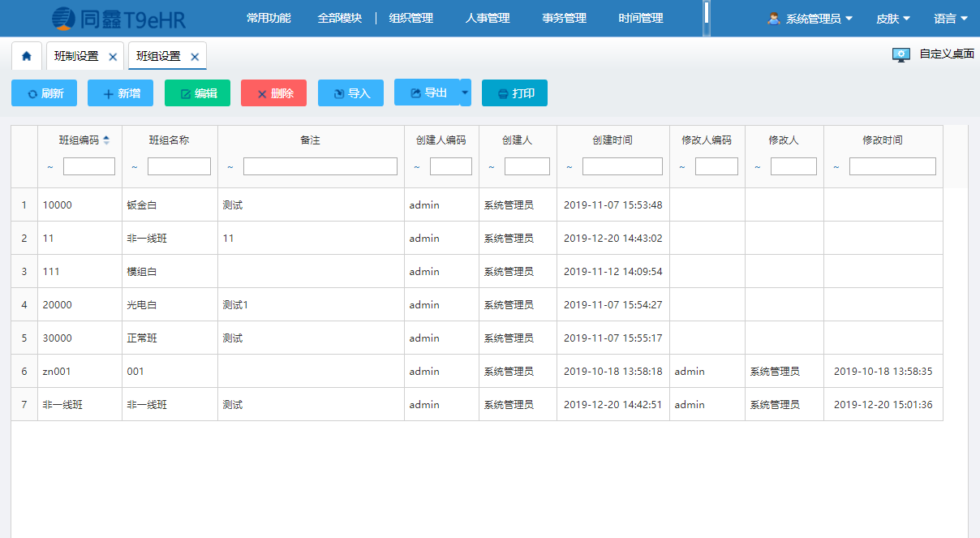Click the 新增 add button
This screenshot has width=980, height=538.
[x=120, y=93]
